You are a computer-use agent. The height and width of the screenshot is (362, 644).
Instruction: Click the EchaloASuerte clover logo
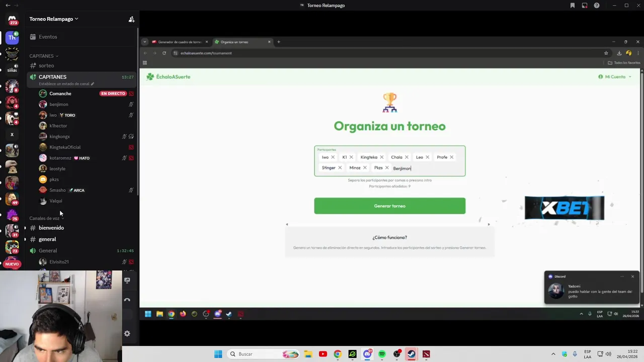(150, 77)
